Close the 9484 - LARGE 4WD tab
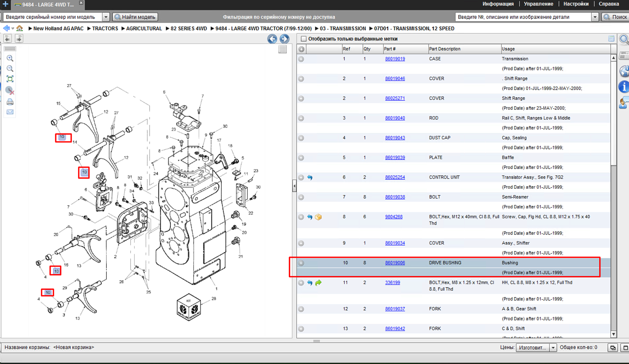Viewport: 629px width, 364px height. (81, 3)
